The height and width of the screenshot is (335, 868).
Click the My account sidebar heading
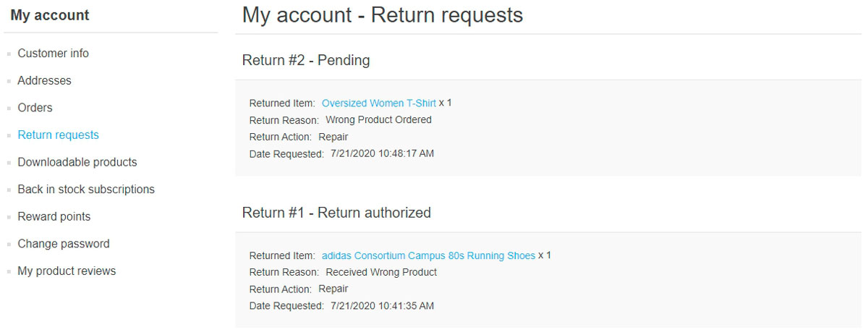pyautogui.click(x=50, y=15)
